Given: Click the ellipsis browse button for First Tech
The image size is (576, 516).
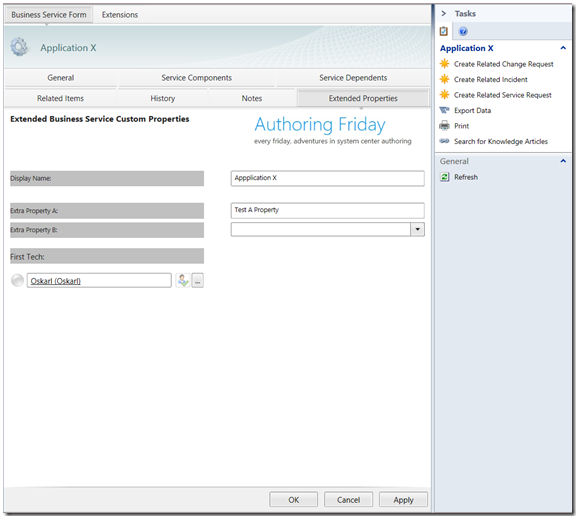Looking at the screenshot, I should point(198,281).
